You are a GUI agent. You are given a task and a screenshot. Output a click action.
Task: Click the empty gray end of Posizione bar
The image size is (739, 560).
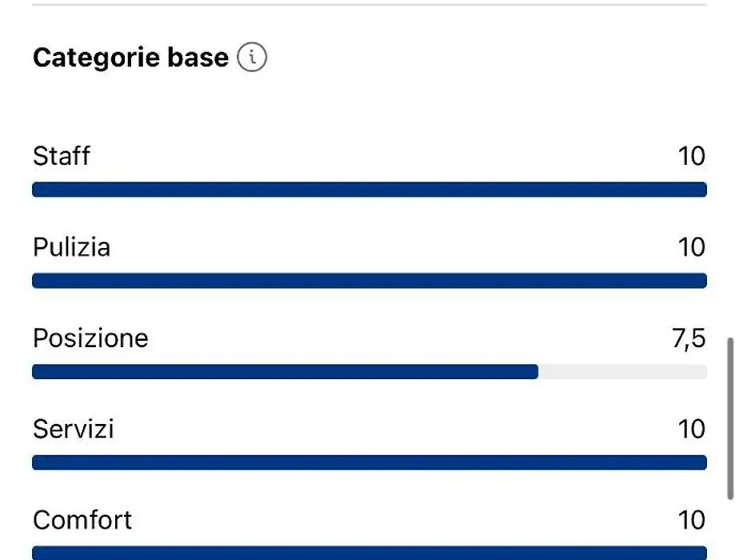(622, 371)
